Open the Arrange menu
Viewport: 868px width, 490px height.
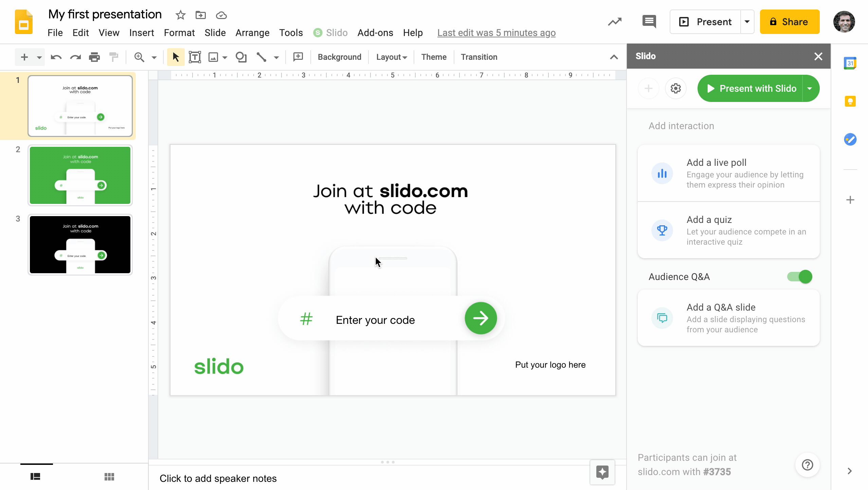click(252, 33)
